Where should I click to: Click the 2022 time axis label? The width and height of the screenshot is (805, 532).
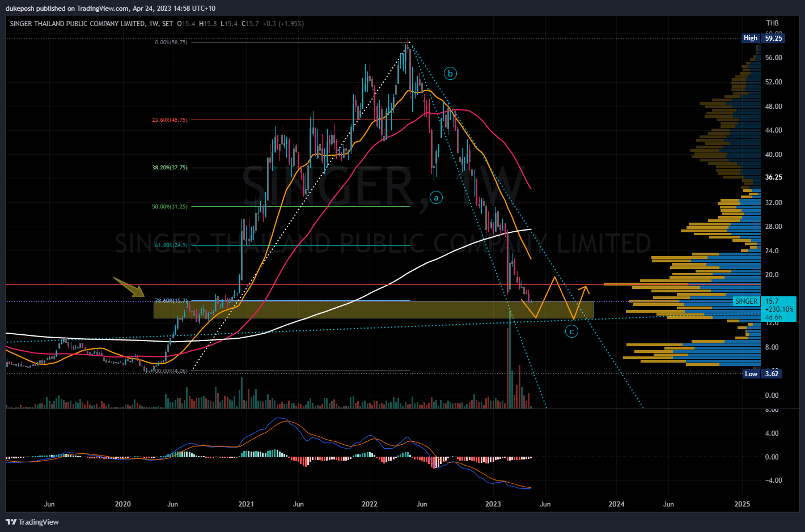tap(370, 504)
